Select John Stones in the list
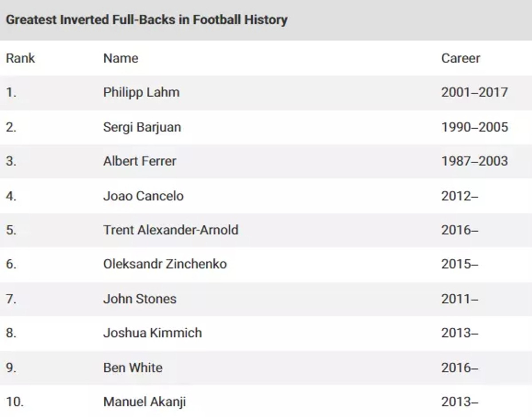The height and width of the screenshot is (417, 532). (140, 299)
